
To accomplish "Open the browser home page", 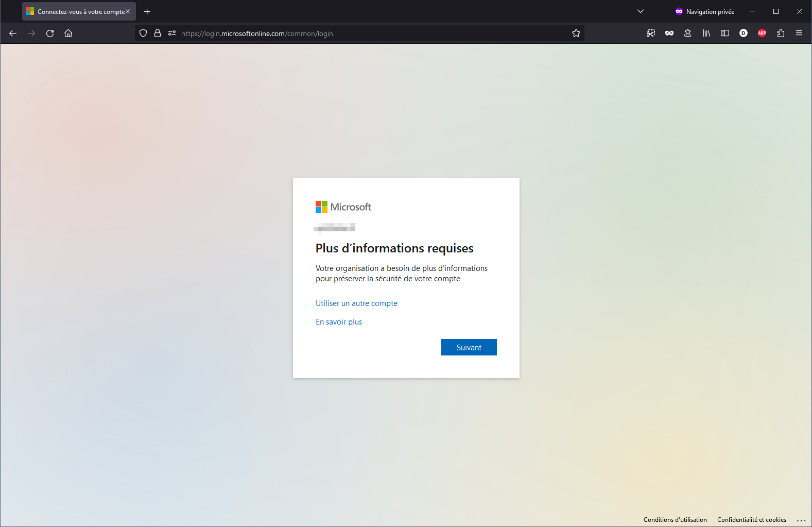I will (x=68, y=33).
